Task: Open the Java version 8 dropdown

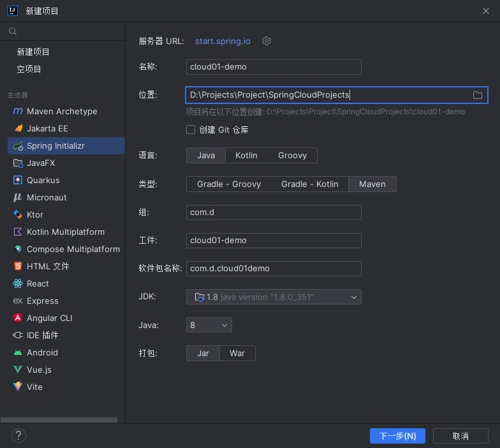Action: coord(209,325)
